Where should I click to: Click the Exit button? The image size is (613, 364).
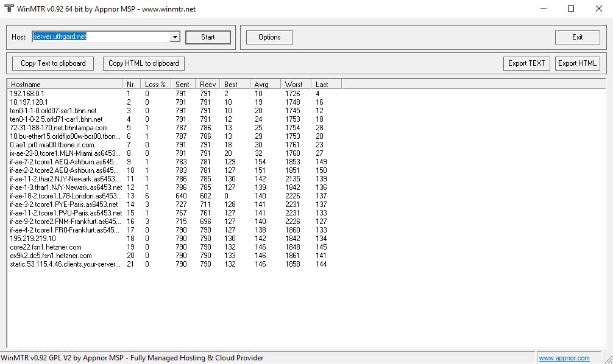coord(577,37)
